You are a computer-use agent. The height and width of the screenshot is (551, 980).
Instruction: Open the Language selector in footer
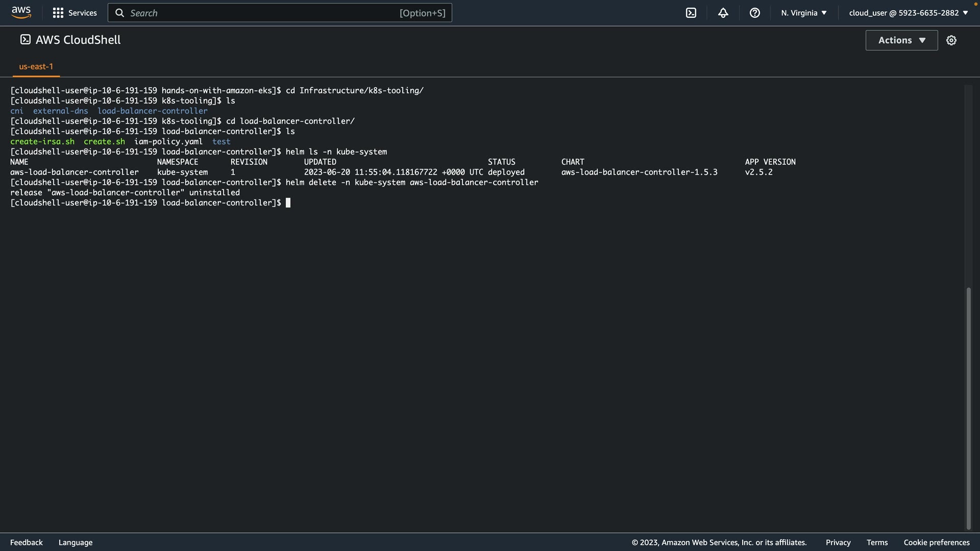pyautogui.click(x=76, y=542)
